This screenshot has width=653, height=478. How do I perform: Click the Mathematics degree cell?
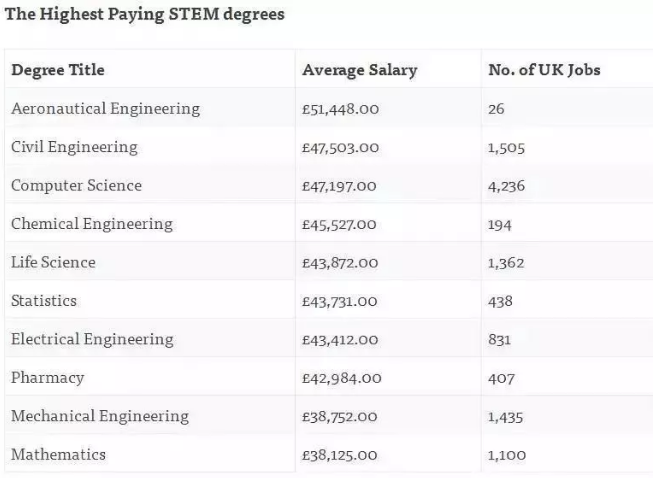[58, 455]
